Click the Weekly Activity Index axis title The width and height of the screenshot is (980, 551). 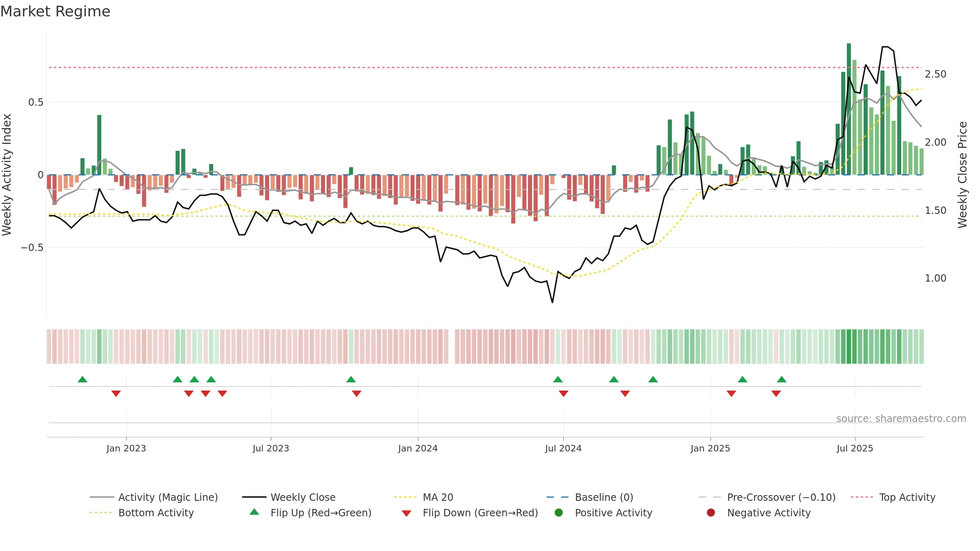click(7, 175)
